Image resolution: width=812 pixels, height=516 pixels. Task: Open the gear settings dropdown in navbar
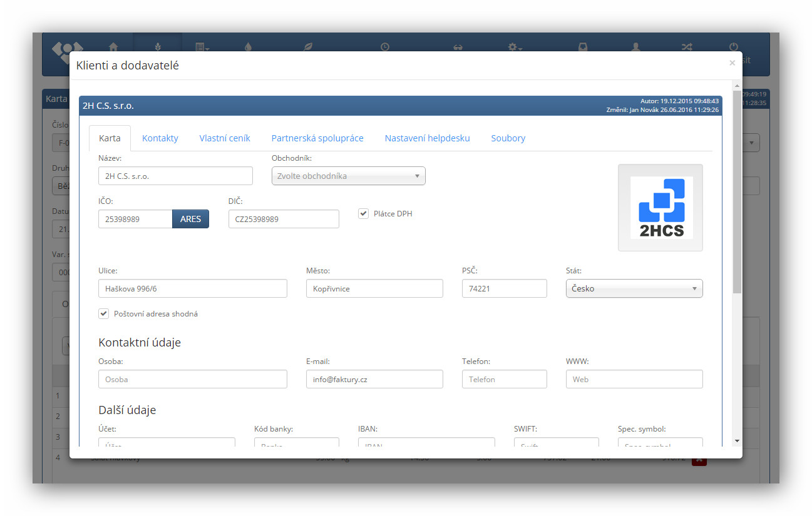515,47
